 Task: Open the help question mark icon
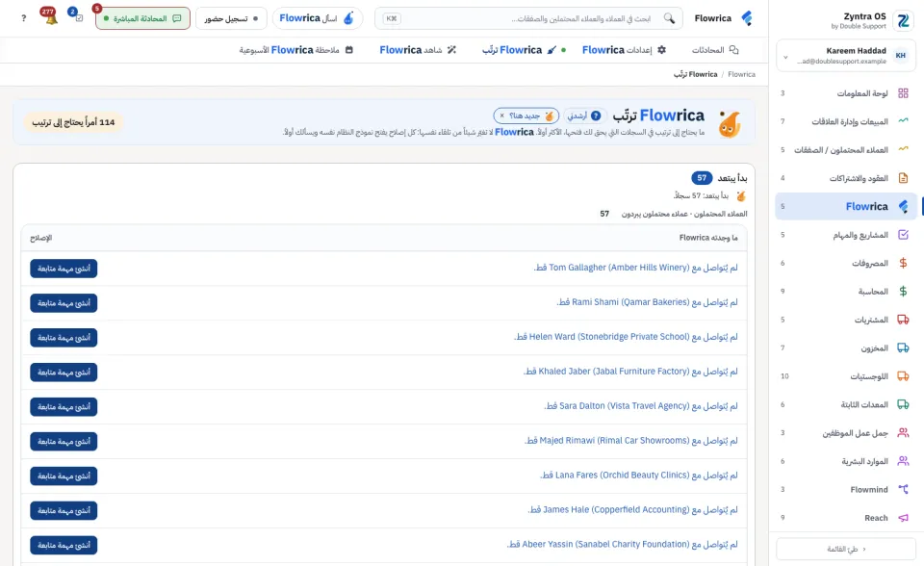23,18
